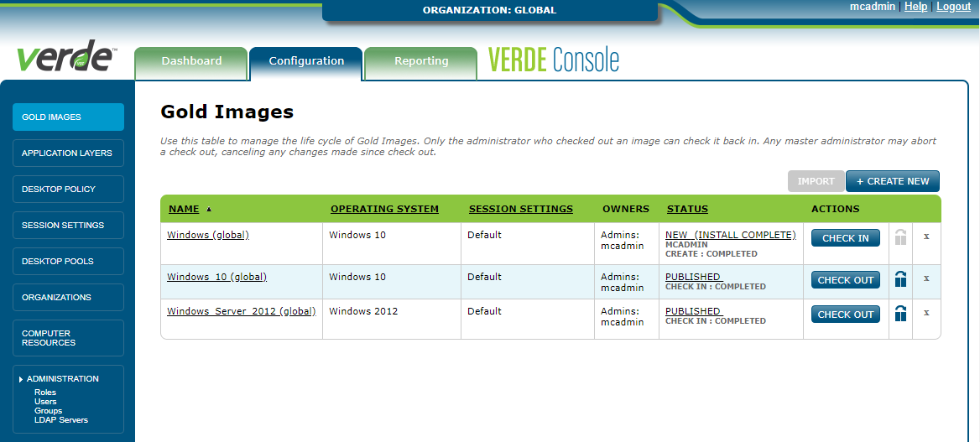
Task: Open the Windows_10 (global) image link
Action: click(x=216, y=276)
